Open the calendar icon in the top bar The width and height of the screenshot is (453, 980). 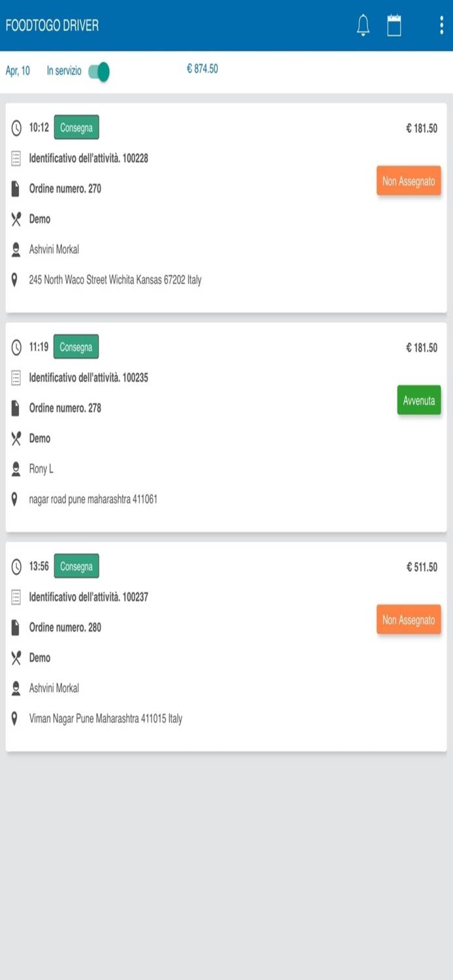[x=394, y=25]
